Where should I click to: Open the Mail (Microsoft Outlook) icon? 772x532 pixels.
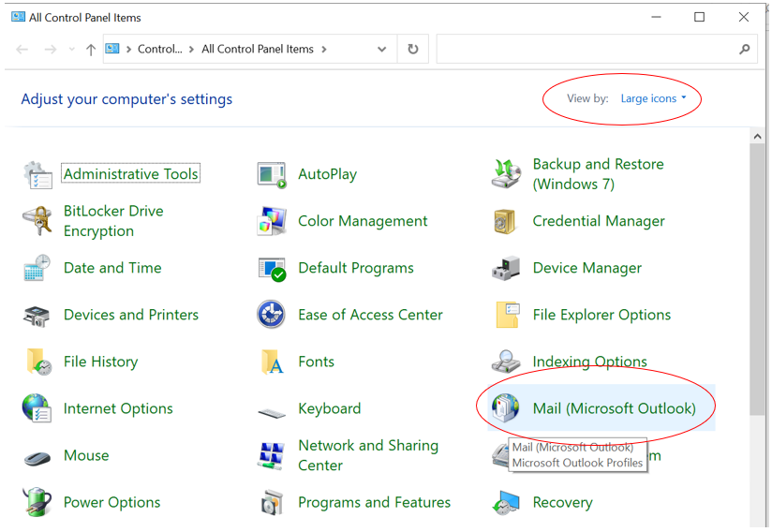(x=505, y=407)
